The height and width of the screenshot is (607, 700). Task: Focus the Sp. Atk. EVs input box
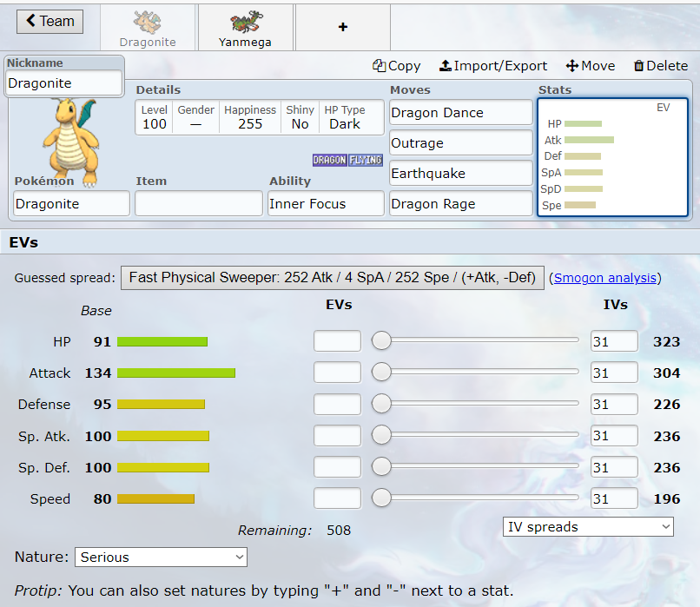[337, 435]
